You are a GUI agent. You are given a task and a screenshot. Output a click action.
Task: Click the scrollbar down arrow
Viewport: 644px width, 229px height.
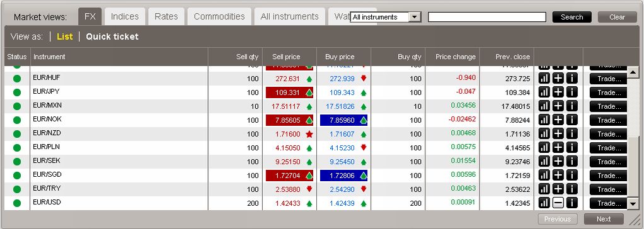click(633, 203)
